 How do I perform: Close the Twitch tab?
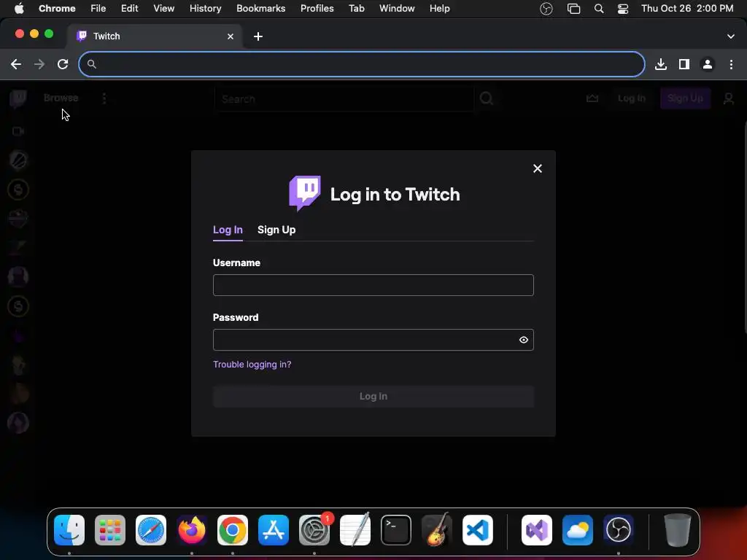[x=231, y=36]
